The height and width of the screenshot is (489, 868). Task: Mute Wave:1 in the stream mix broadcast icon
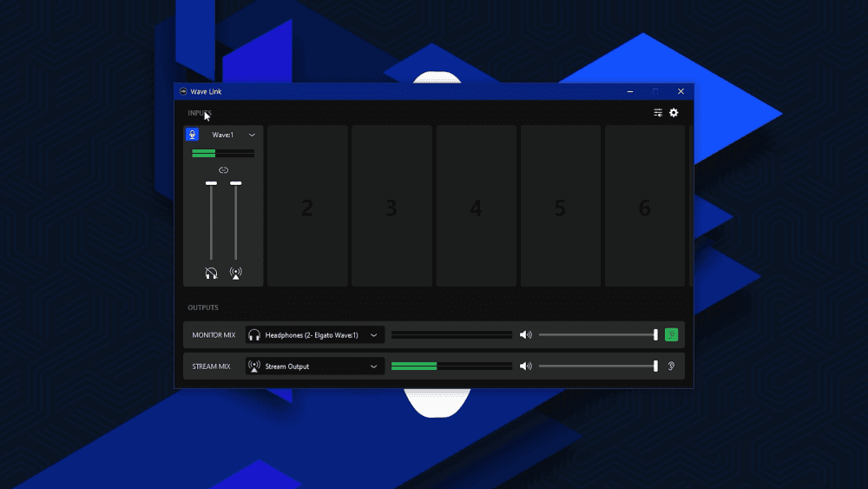click(x=236, y=273)
